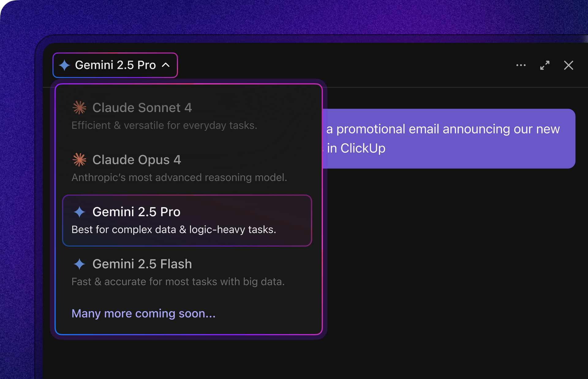The width and height of the screenshot is (588, 379).
Task: Expand the chat panel to fullscreen
Action: pos(545,65)
